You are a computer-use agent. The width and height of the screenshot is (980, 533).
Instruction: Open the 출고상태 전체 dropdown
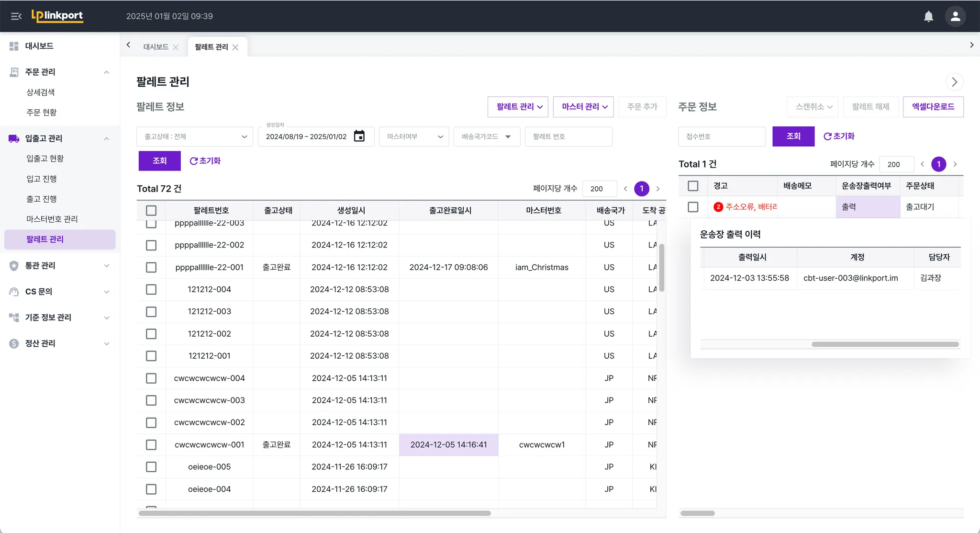pos(194,136)
